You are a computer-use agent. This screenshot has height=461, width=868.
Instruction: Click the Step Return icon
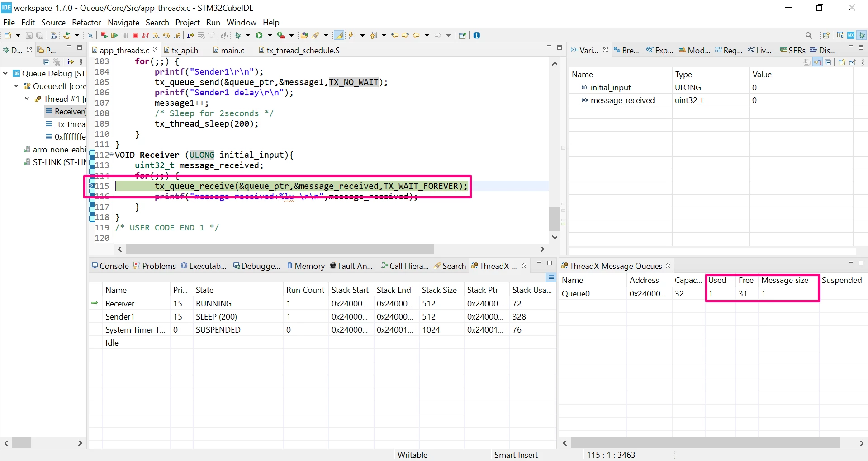pos(177,35)
